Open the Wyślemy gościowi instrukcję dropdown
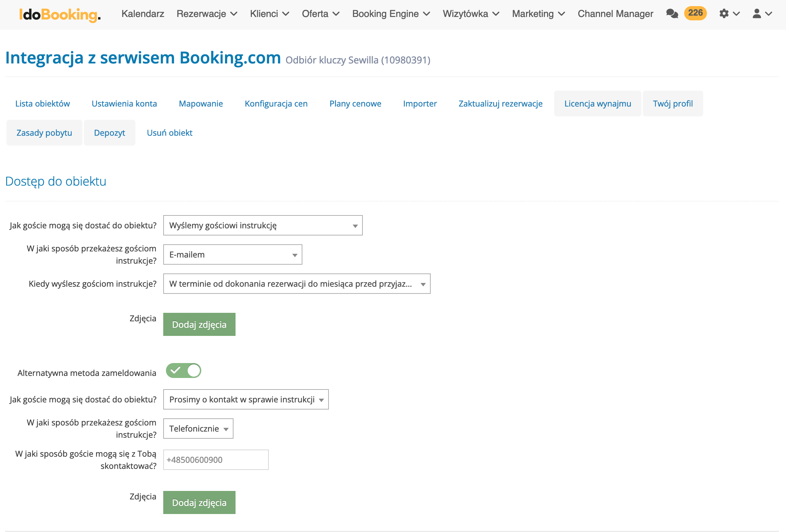Screen dimensions: 786x532 click(x=263, y=225)
